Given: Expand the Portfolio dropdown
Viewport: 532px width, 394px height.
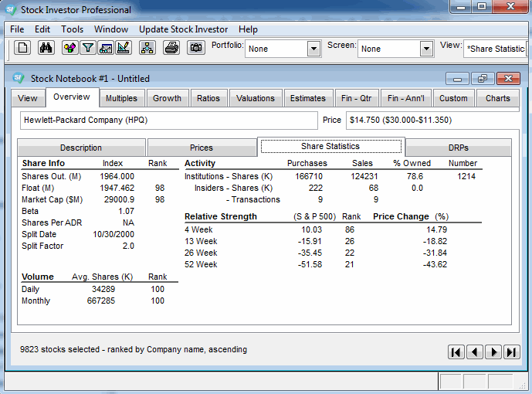Looking at the screenshot, I should click(313, 49).
